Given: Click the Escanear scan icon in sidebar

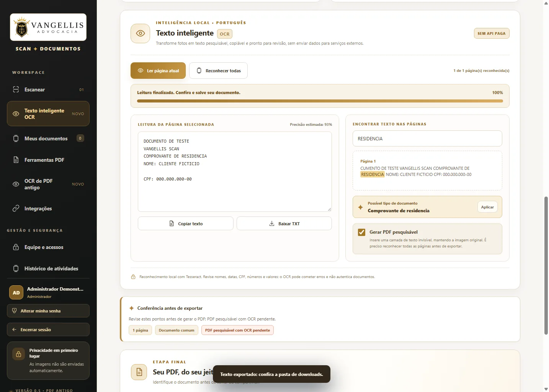Looking at the screenshot, I should 16,89.
